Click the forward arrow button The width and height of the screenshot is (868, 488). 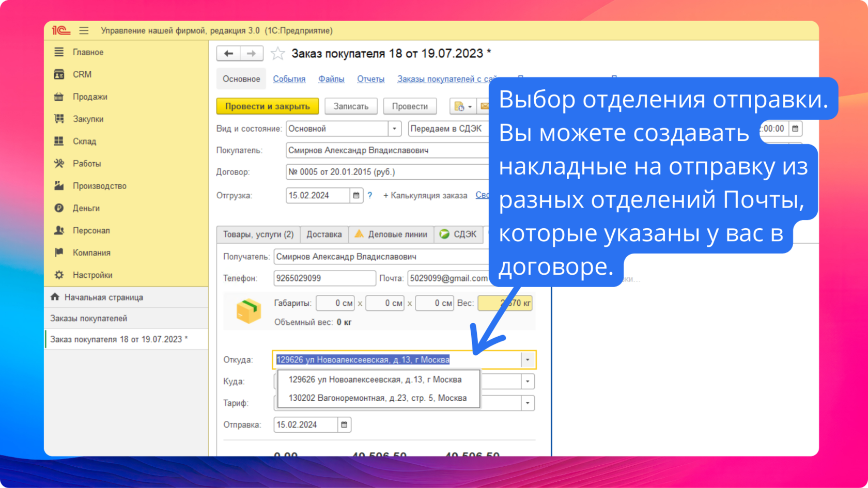point(251,53)
